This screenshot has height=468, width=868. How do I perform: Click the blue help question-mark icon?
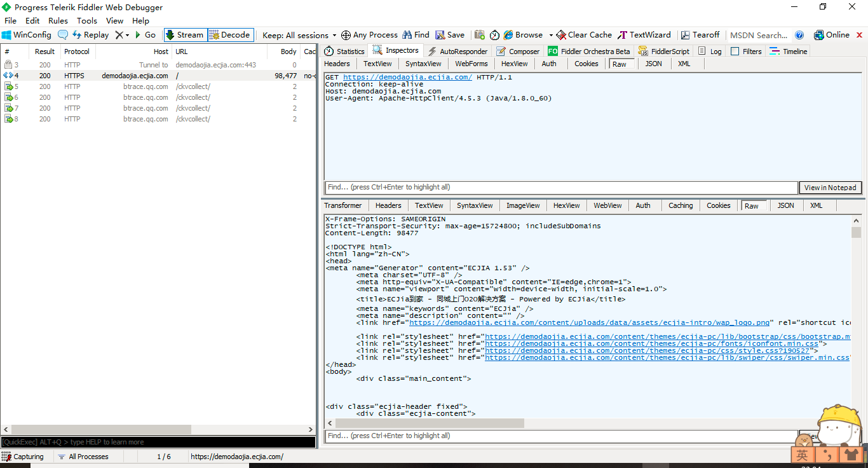(799, 35)
